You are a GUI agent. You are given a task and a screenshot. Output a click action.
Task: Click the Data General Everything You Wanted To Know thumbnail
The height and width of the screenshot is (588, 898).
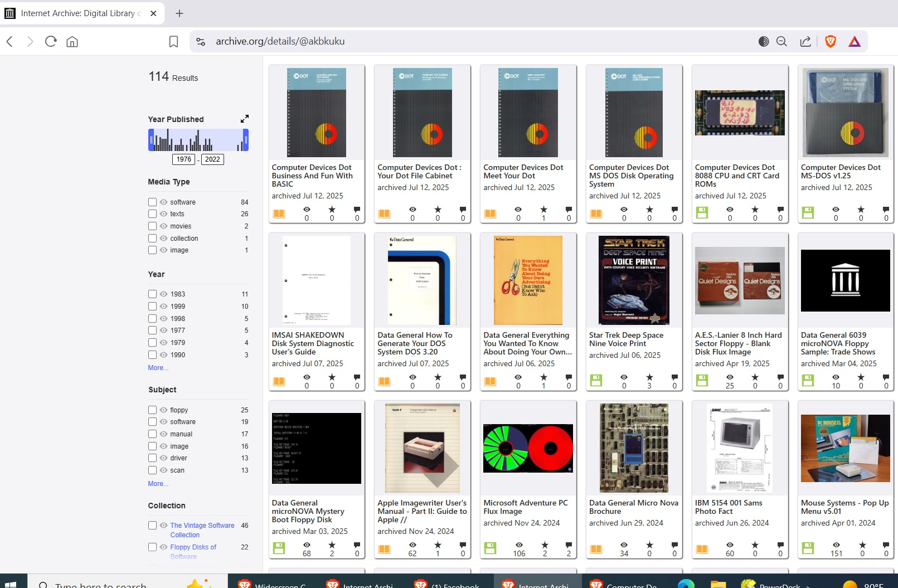pos(528,280)
